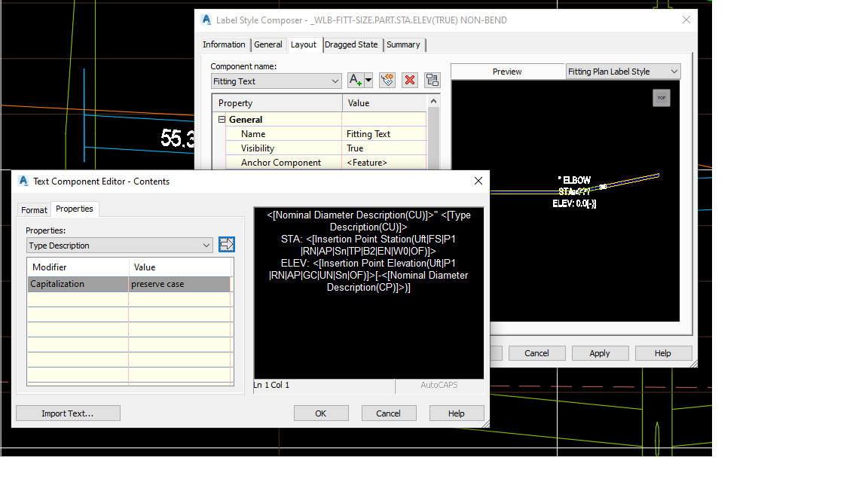Click the component draw order icon

coord(432,81)
